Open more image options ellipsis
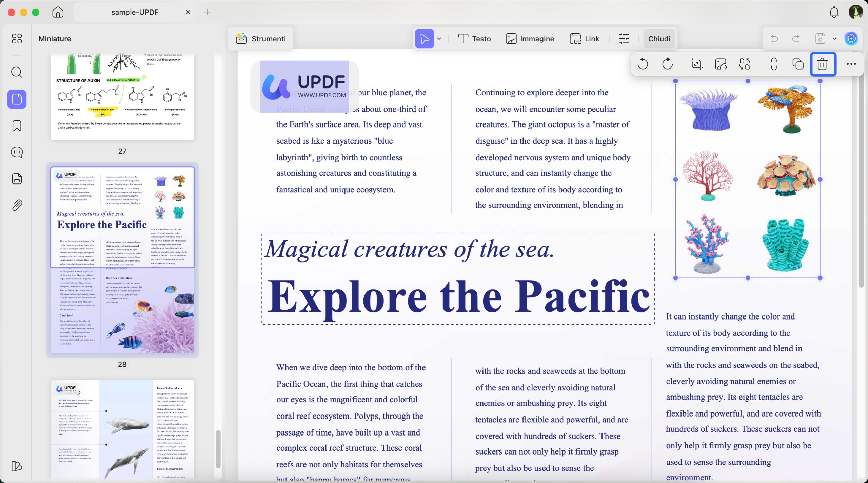868x483 pixels. pos(851,64)
